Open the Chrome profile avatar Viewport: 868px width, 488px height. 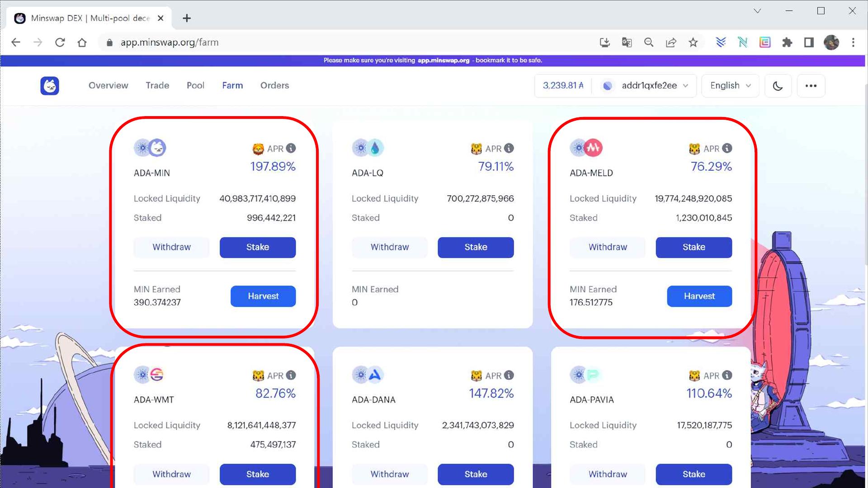coord(831,42)
